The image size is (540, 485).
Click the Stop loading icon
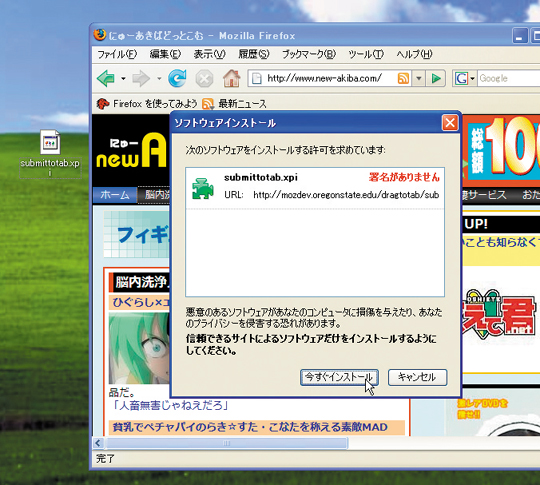coord(204,79)
